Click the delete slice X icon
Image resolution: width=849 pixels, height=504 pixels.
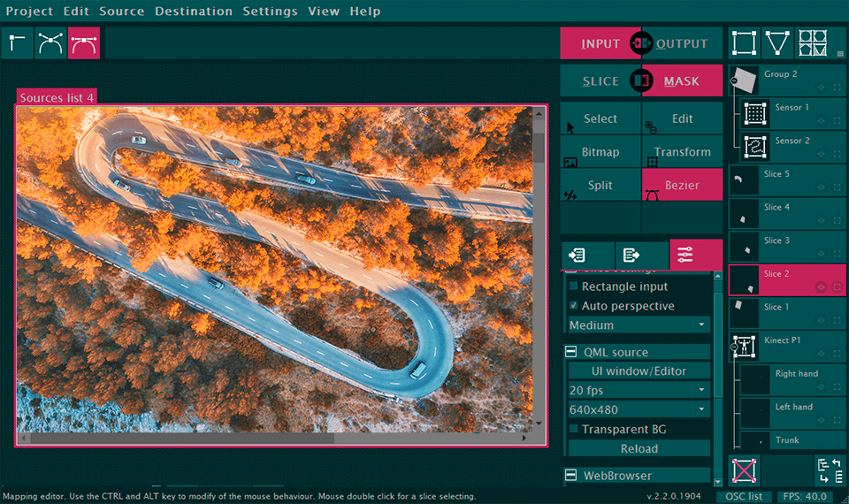(x=744, y=470)
